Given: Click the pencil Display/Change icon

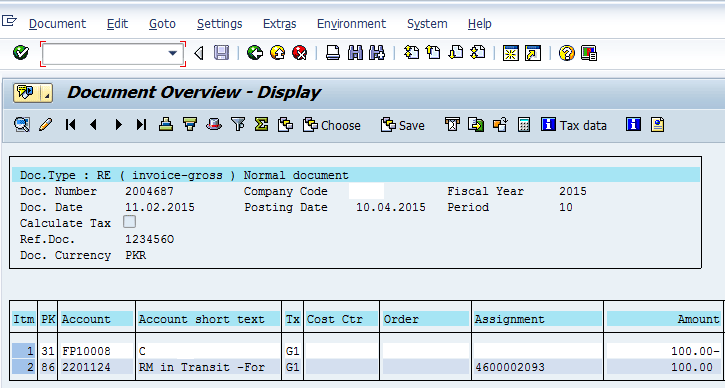Looking at the screenshot, I should 45,124.
